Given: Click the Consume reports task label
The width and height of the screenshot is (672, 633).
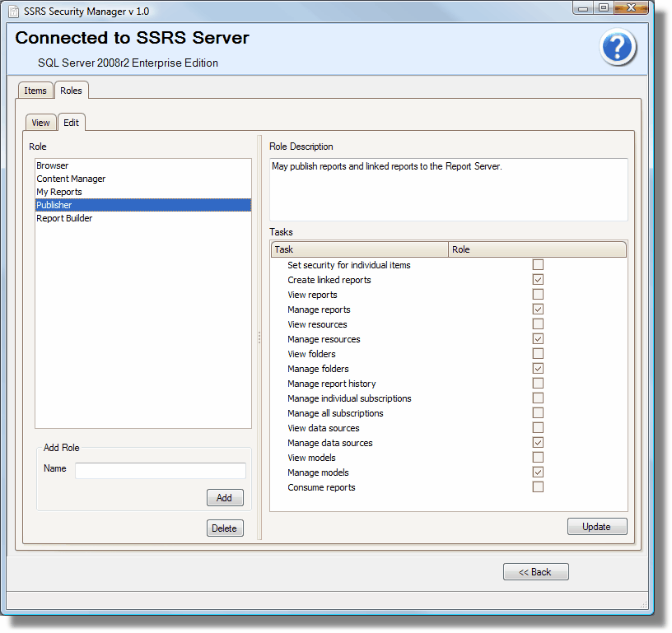Looking at the screenshot, I should click(x=321, y=487).
